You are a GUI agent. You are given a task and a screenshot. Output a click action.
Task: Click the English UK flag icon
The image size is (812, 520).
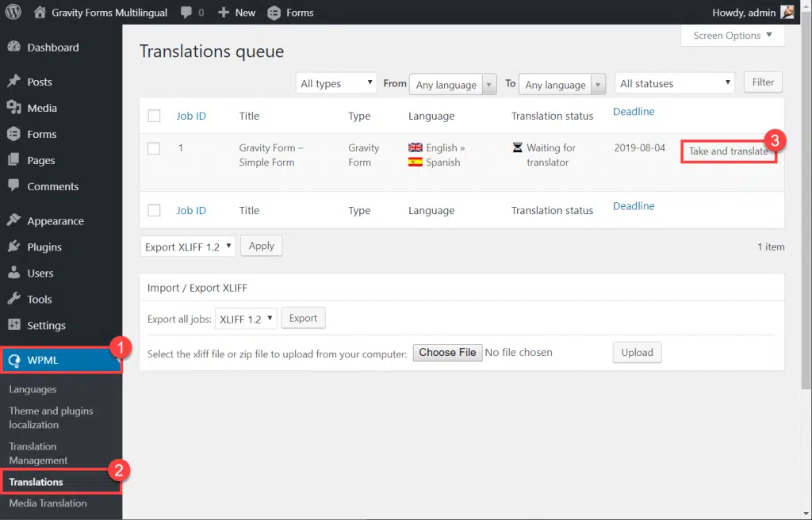click(x=416, y=147)
